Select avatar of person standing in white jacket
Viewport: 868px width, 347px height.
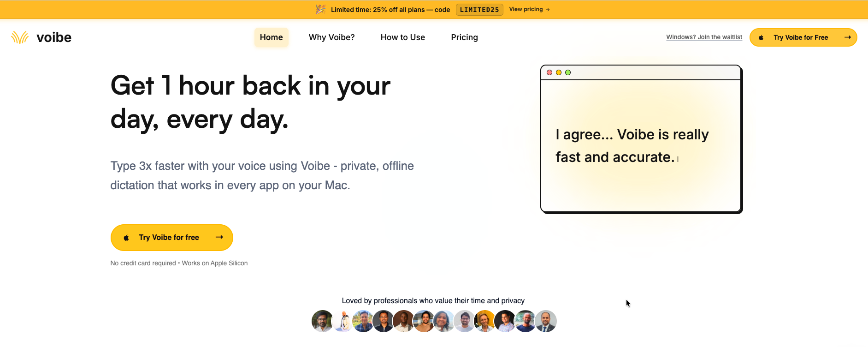point(343,321)
